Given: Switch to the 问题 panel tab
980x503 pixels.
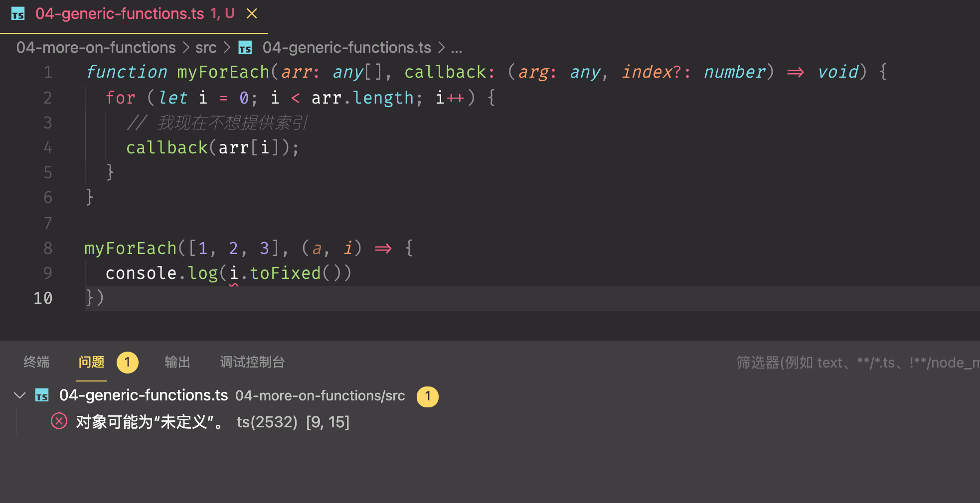Looking at the screenshot, I should (91, 362).
